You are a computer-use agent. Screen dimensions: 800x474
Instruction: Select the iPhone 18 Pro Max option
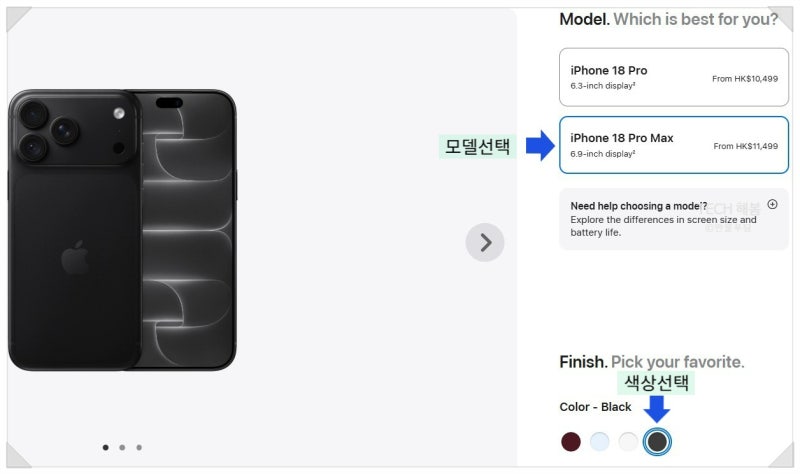(673, 145)
